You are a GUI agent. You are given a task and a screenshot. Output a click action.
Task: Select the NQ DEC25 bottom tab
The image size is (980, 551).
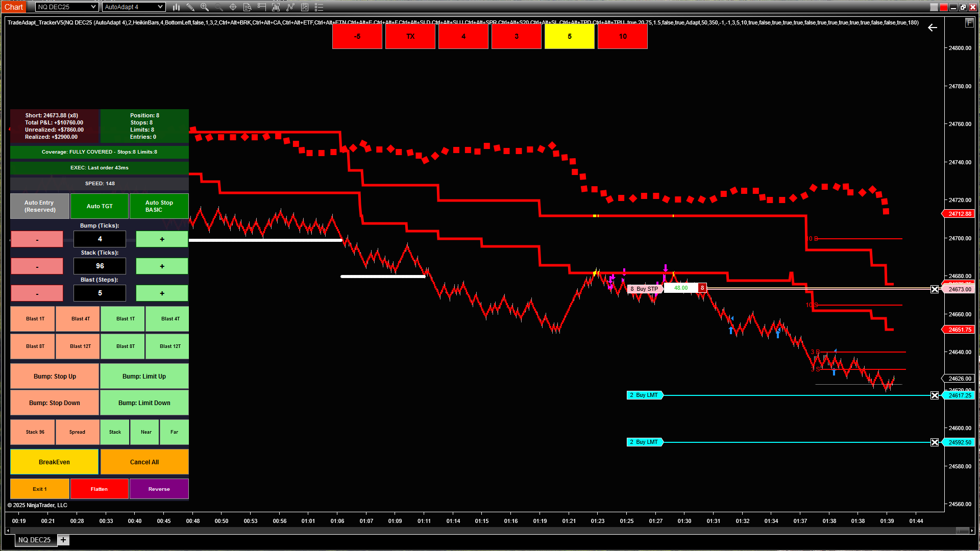[x=35, y=539]
